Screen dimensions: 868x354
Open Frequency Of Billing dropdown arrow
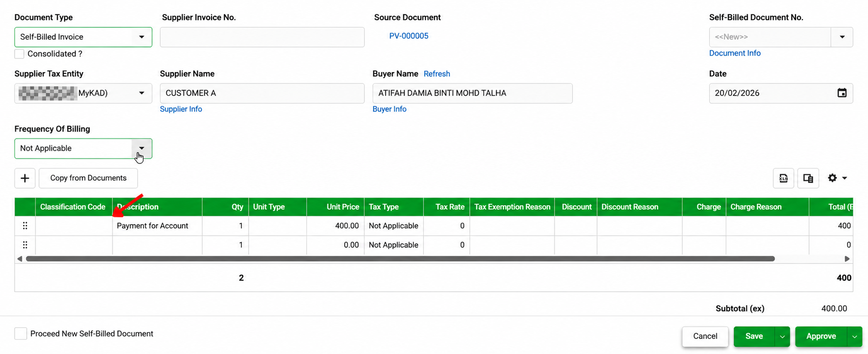[141, 148]
